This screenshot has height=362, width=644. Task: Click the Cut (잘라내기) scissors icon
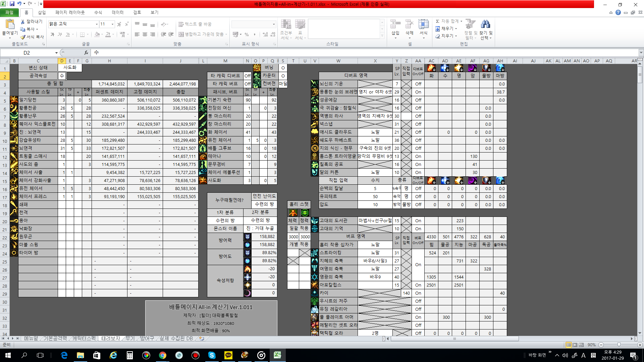click(x=23, y=21)
